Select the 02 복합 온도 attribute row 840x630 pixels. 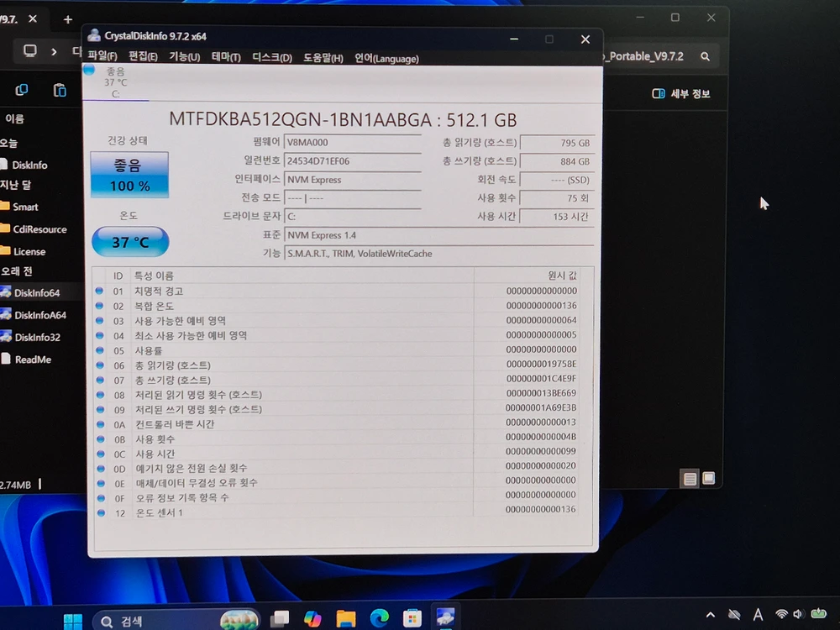(337, 306)
